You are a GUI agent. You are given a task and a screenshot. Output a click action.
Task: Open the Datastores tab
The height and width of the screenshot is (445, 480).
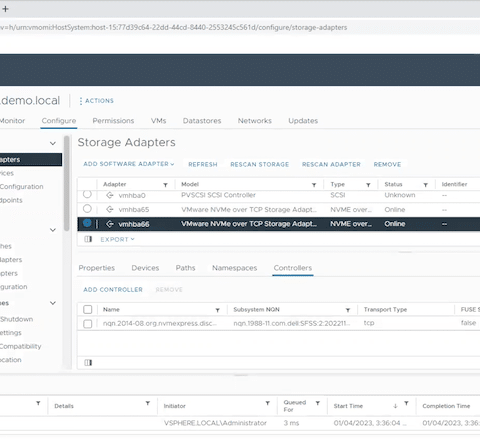(x=202, y=121)
